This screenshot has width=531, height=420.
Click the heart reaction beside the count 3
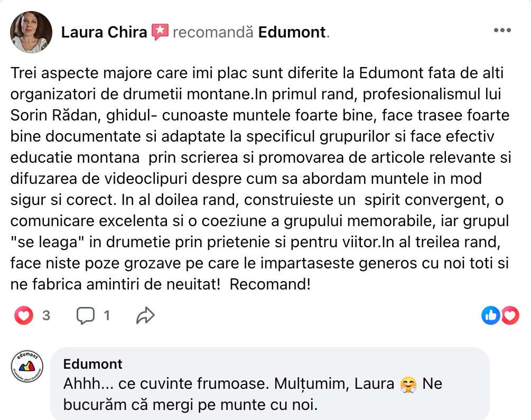click(x=23, y=316)
